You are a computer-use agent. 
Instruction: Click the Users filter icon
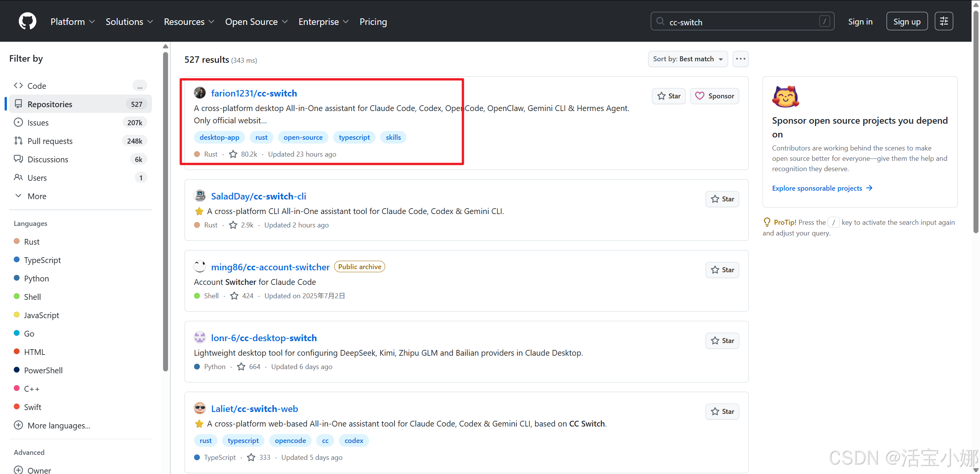pos(18,177)
